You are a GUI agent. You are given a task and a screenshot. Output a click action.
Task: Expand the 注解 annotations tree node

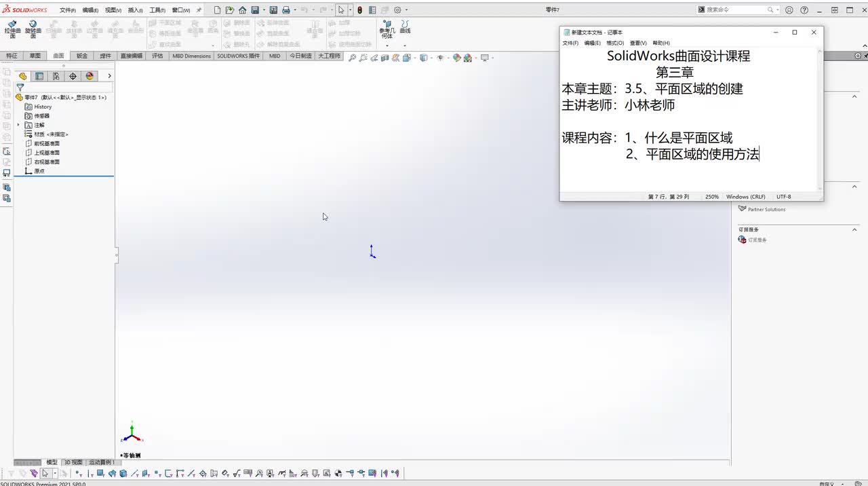coord(18,125)
